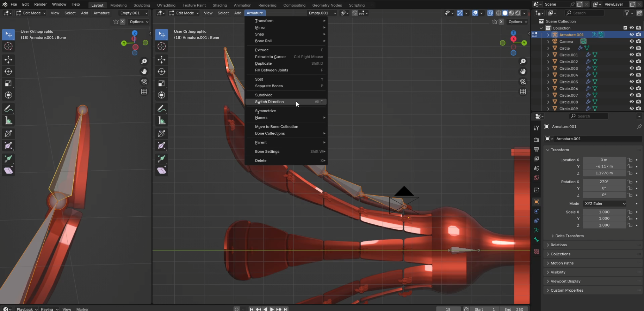Select the Annotate tool in right viewport

pos(162,108)
